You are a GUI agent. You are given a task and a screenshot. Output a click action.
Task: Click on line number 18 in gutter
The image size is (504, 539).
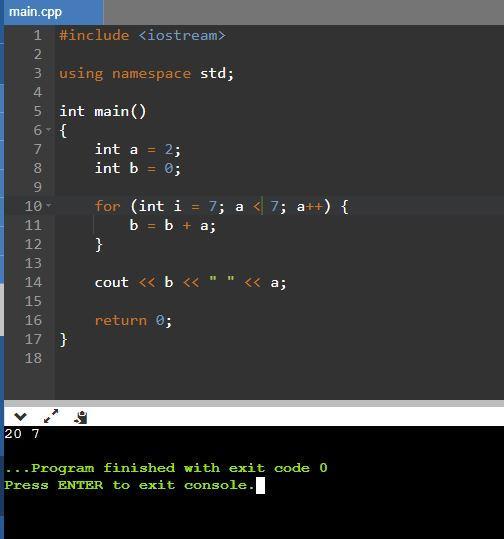33,358
